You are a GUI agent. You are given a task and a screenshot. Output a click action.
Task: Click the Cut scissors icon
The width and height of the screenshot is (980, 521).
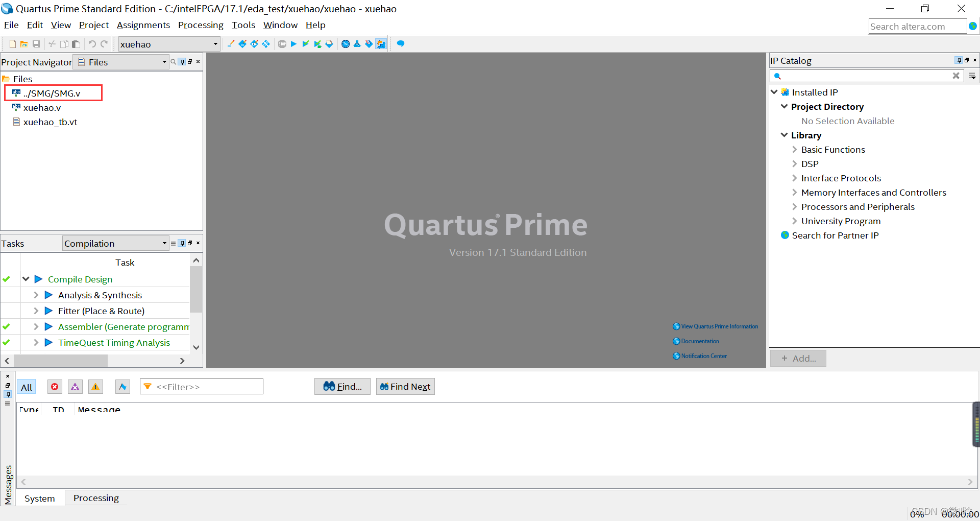[52, 44]
